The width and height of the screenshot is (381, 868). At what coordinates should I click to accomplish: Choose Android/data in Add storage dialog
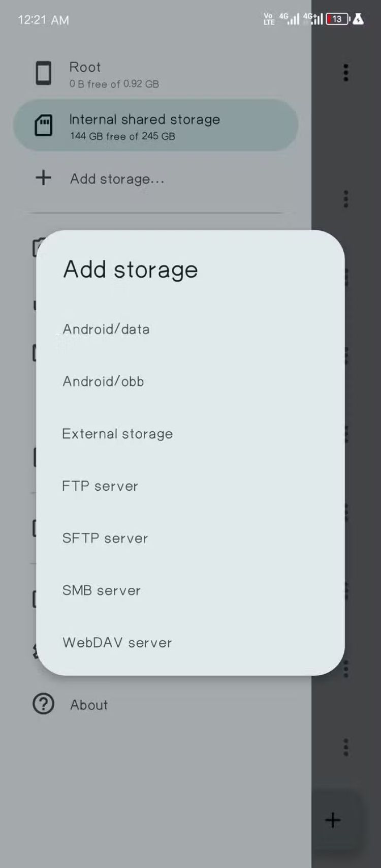point(106,329)
